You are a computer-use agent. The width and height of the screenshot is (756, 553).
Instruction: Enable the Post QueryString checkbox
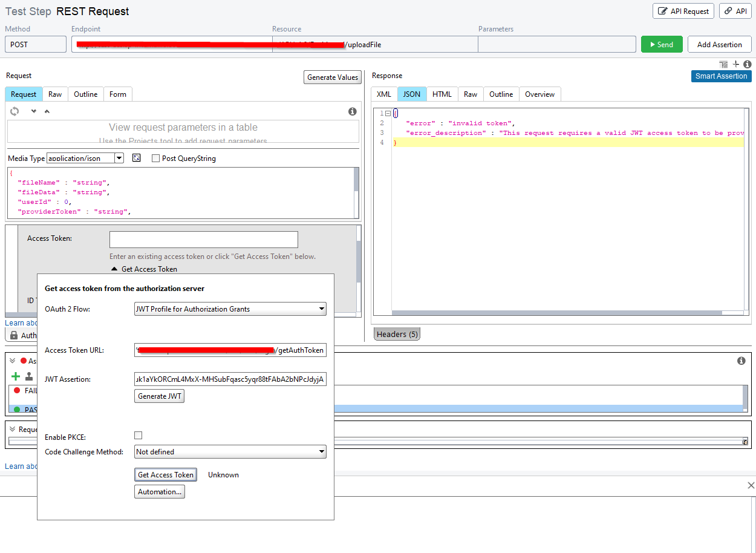[156, 159]
